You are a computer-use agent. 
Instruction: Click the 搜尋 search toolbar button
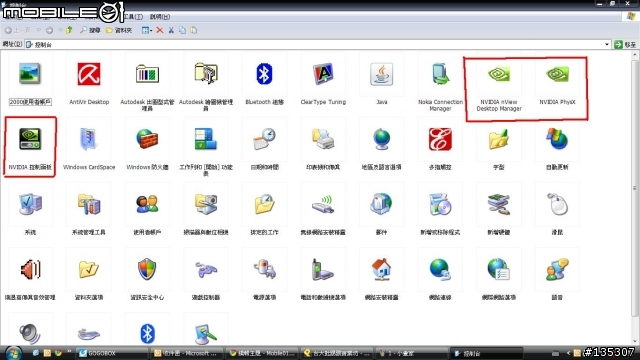90,30
